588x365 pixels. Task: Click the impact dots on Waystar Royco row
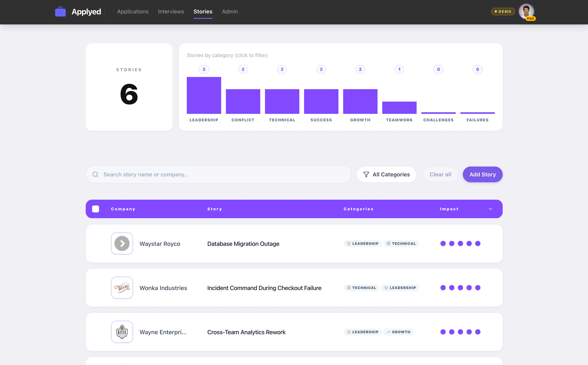[460, 243]
